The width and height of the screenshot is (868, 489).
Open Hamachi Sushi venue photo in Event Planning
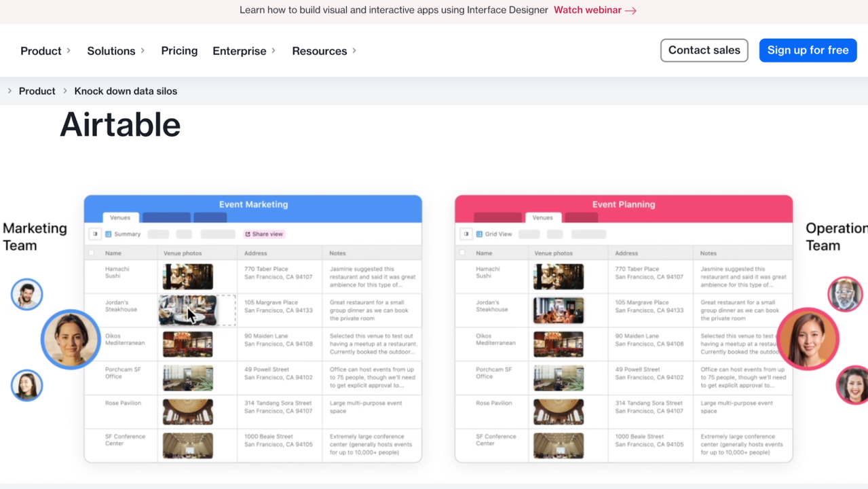[558, 277]
